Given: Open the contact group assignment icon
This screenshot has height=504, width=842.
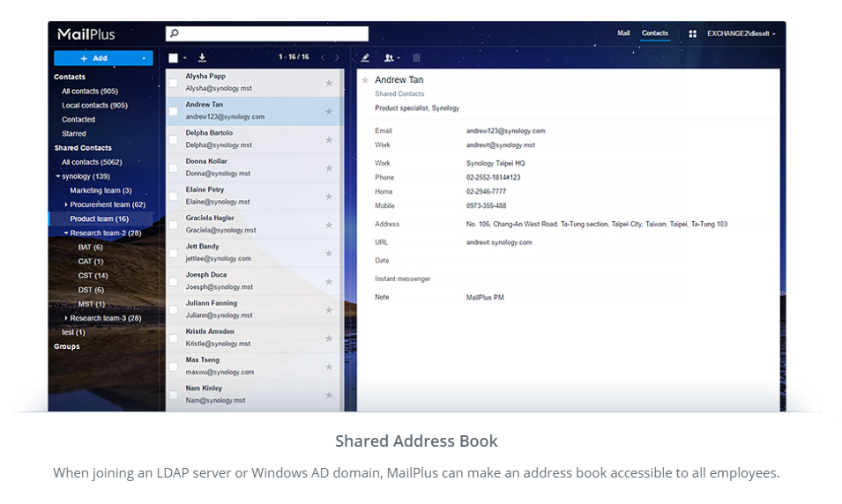Looking at the screenshot, I should click(391, 57).
